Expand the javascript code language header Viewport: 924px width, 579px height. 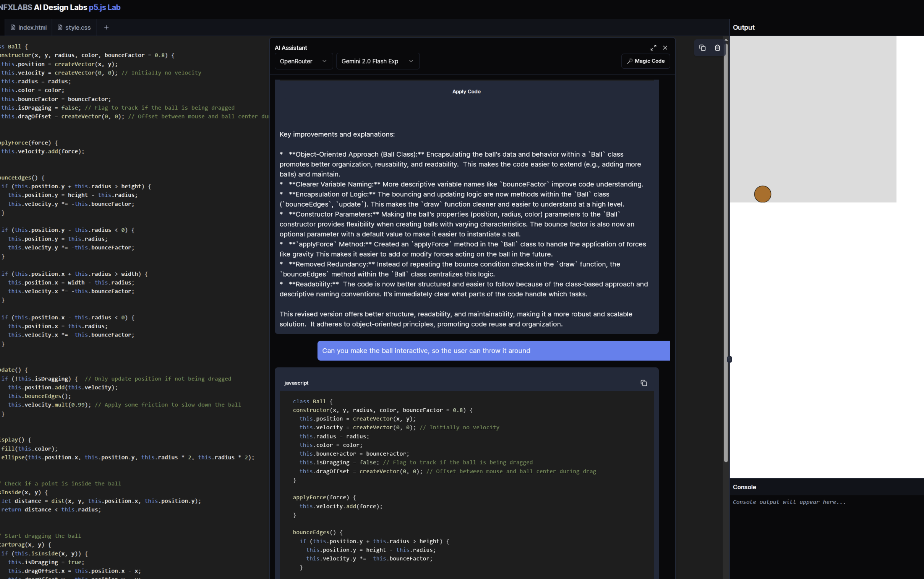296,383
